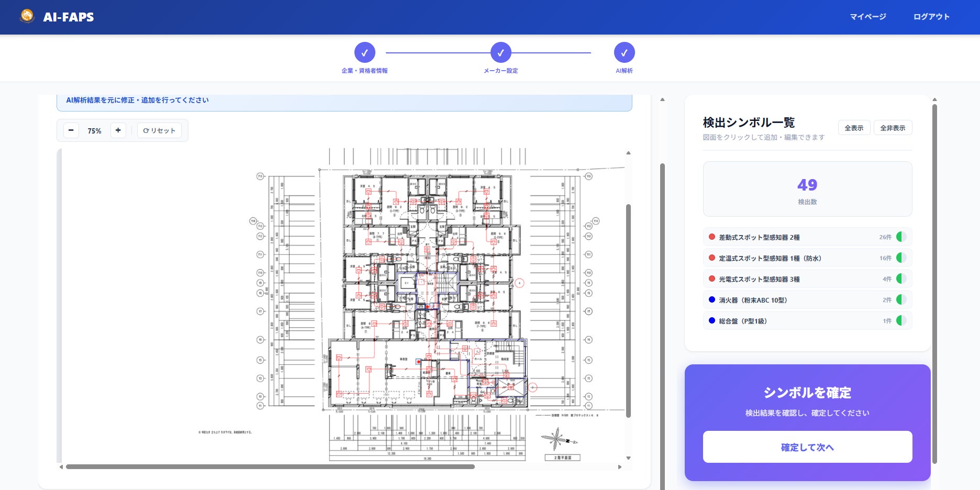
Task: Zoom in with the plus button
Action: coord(118,130)
